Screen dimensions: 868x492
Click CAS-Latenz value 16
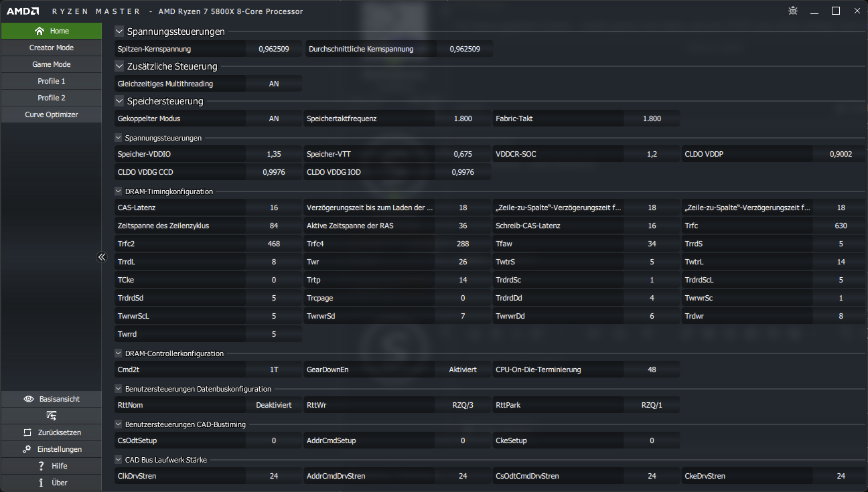[274, 208]
